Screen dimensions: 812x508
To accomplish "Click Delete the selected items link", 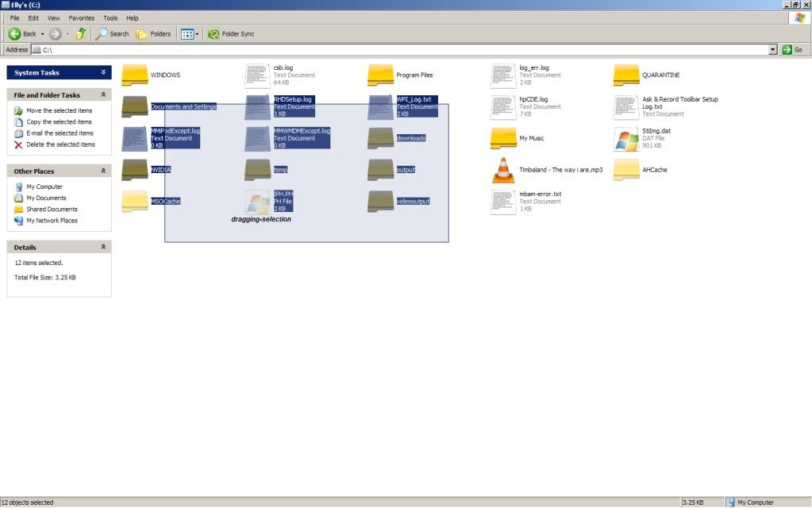I will 60,144.
